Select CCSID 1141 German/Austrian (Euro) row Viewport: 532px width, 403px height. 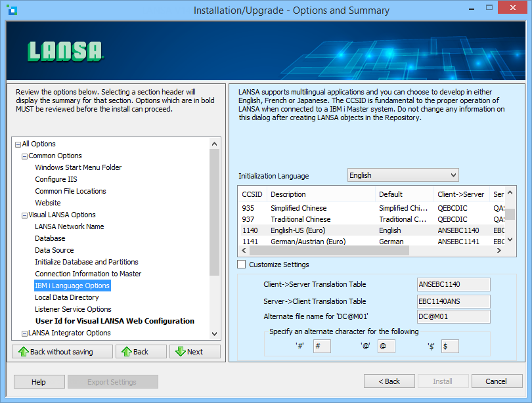tap(372, 241)
